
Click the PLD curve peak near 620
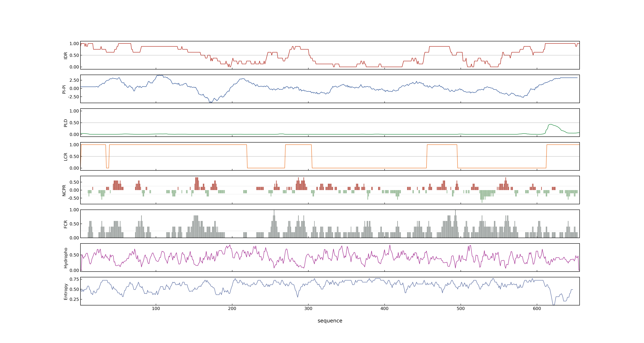click(551, 124)
